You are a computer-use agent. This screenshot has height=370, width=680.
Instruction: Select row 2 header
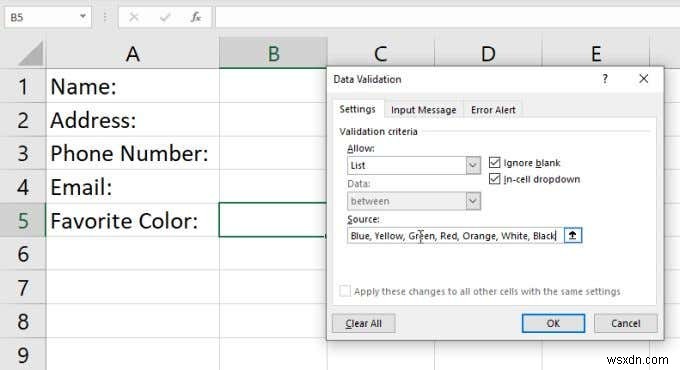point(23,120)
